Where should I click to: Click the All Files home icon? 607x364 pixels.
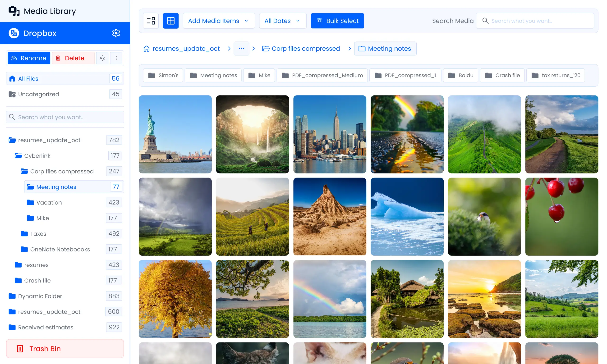[x=12, y=78]
